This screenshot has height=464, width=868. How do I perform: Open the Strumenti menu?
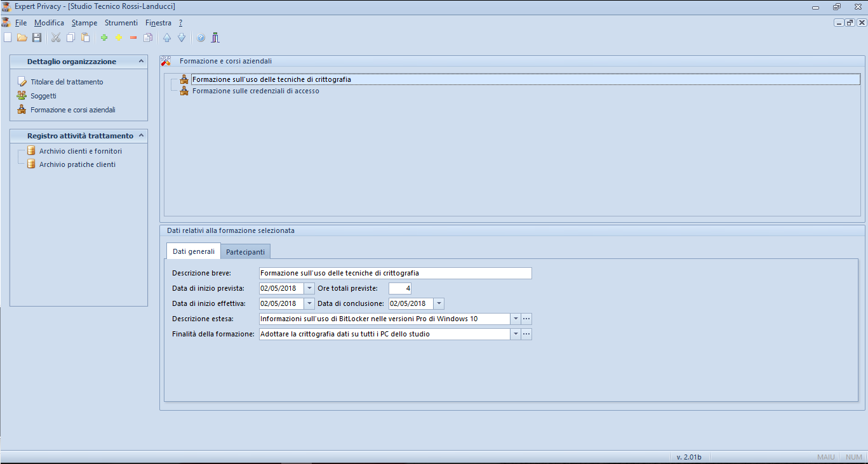(121, 23)
